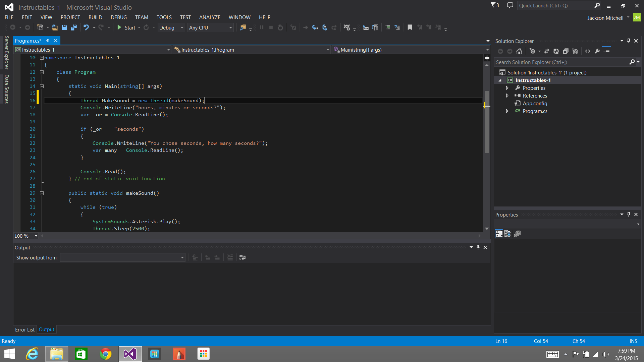Collapse the Instructables-1 project node
Image resolution: width=644 pixels, height=362 pixels.
[x=500, y=80]
